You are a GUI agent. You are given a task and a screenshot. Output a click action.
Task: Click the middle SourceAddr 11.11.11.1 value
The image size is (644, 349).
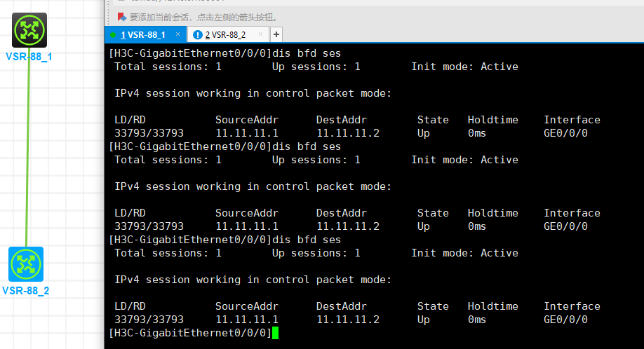[247, 226]
